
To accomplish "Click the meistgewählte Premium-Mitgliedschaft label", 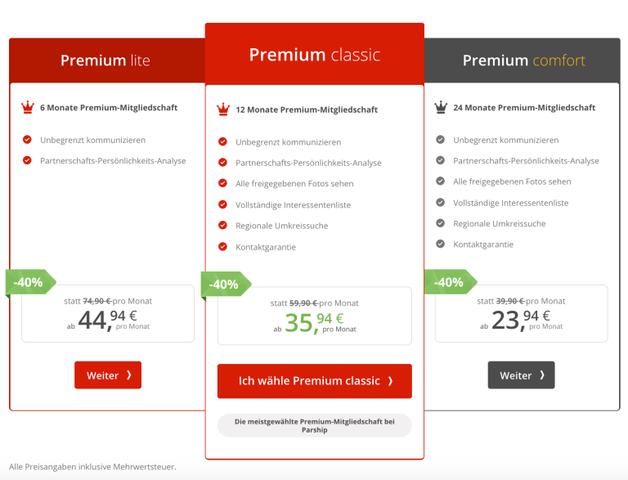I will pyautogui.click(x=314, y=425).
